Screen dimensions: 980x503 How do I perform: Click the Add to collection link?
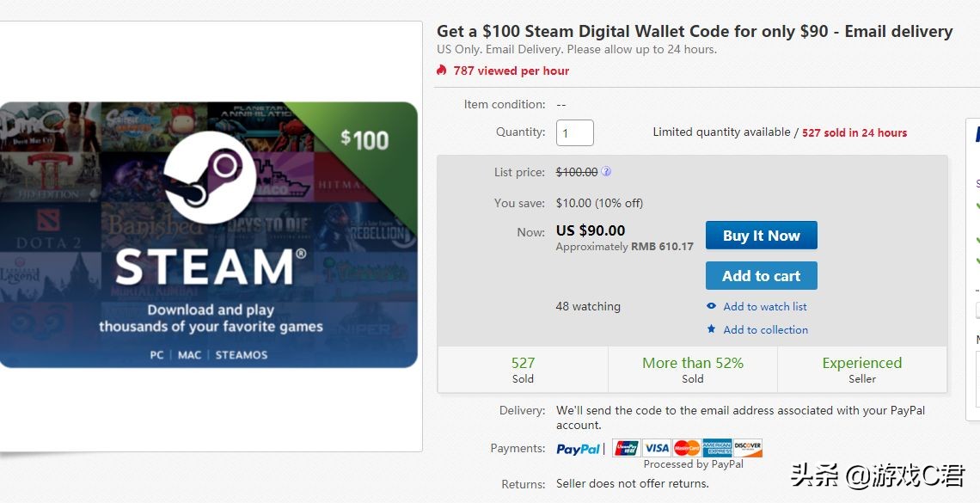(765, 329)
